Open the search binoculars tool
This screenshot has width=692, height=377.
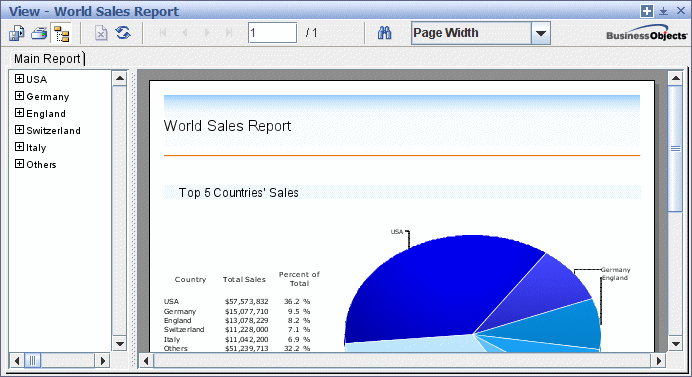[x=384, y=33]
